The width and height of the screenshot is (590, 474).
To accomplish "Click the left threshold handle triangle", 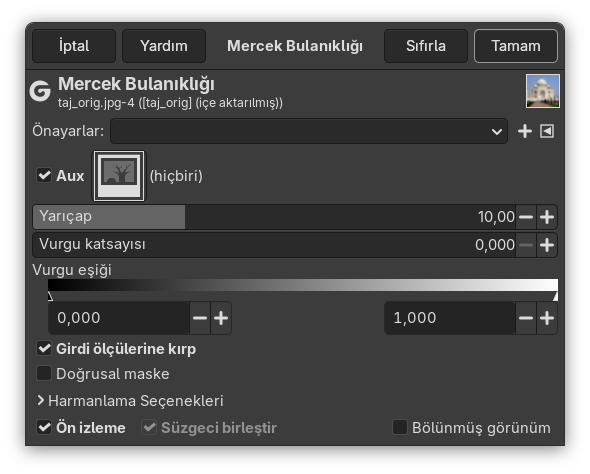I will coord(50,296).
